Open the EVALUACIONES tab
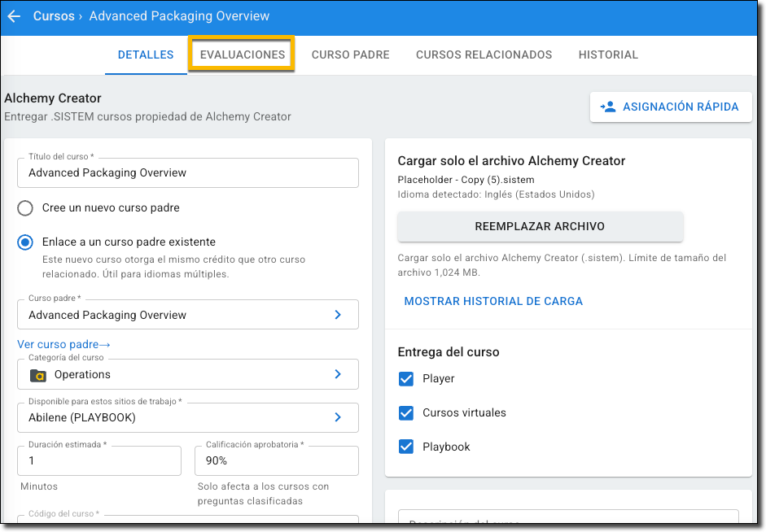 [x=243, y=55]
